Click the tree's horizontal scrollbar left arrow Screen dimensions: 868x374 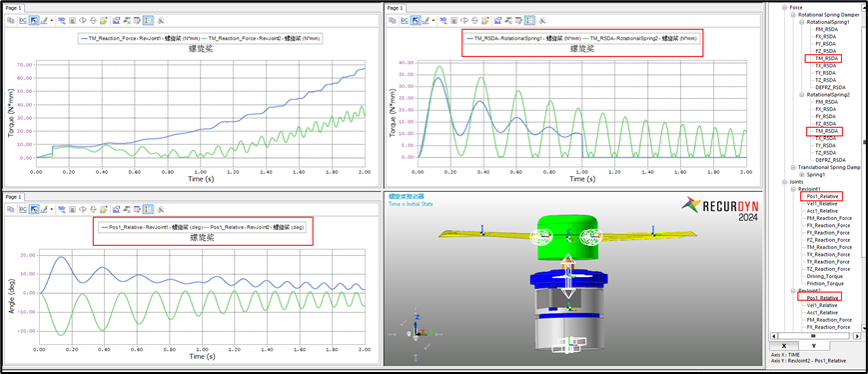point(774,336)
